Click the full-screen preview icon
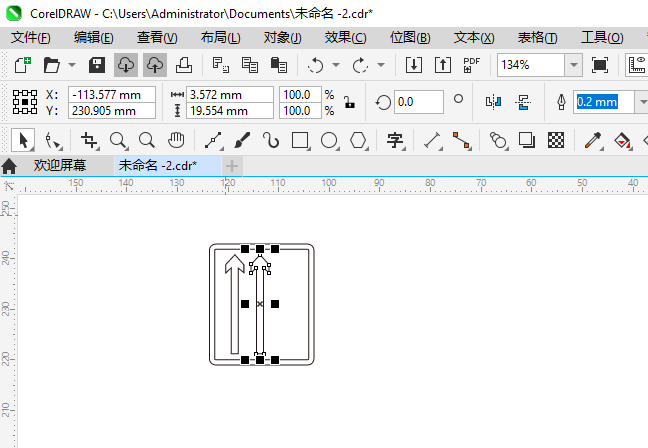The height and width of the screenshot is (448, 648). coord(600,65)
